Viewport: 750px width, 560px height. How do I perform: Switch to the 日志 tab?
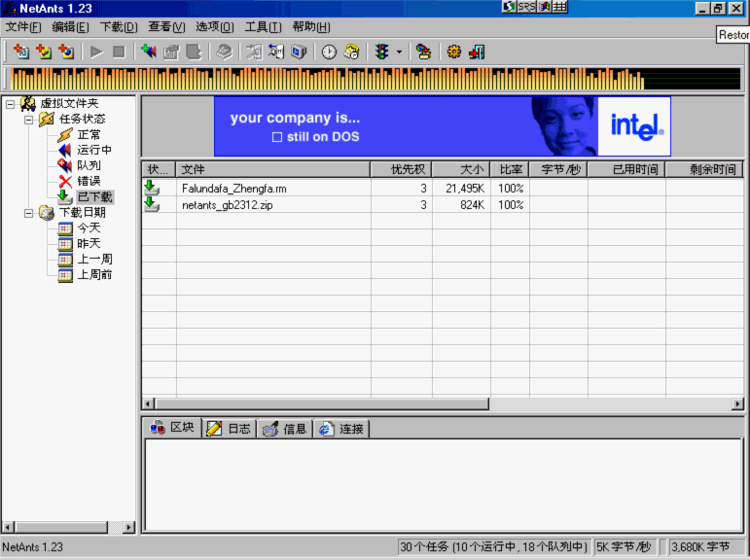click(230, 429)
